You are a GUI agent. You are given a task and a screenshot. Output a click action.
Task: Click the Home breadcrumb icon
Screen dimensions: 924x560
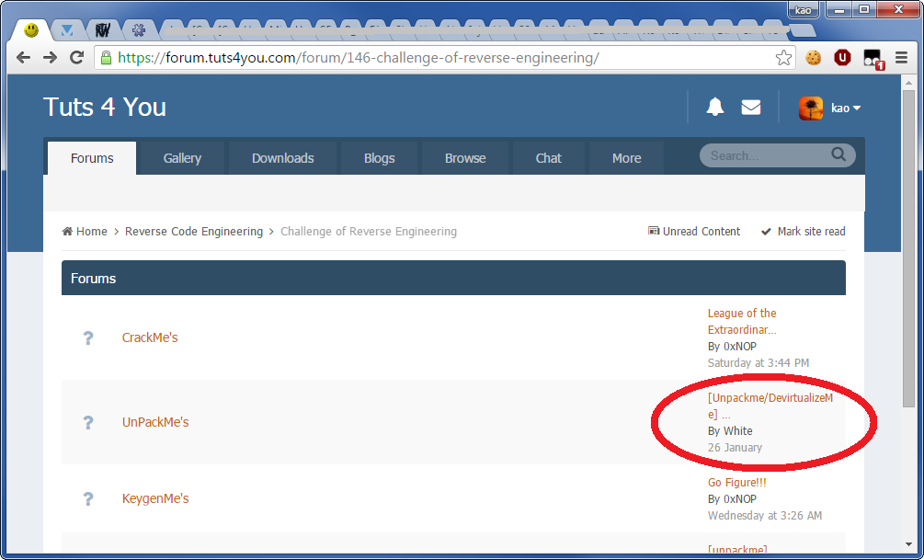(68, 232)
